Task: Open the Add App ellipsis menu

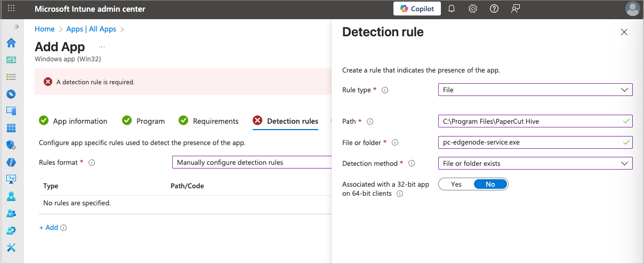Action: [102, 47]
